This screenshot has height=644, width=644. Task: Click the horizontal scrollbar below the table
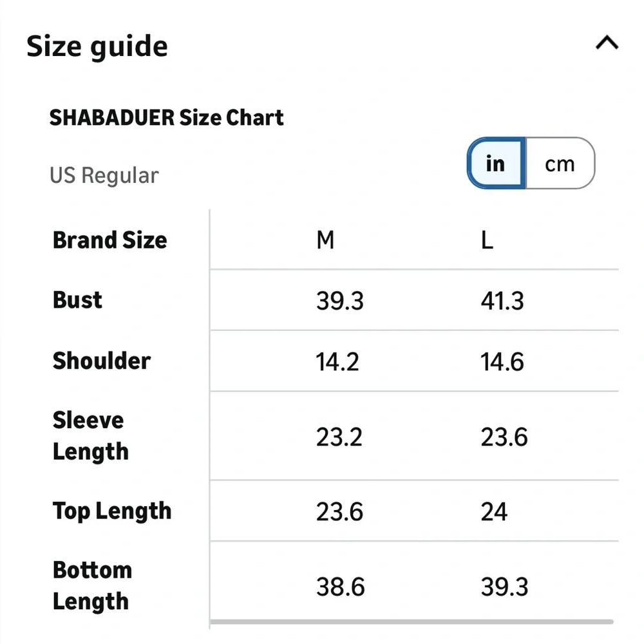(412, 621)
